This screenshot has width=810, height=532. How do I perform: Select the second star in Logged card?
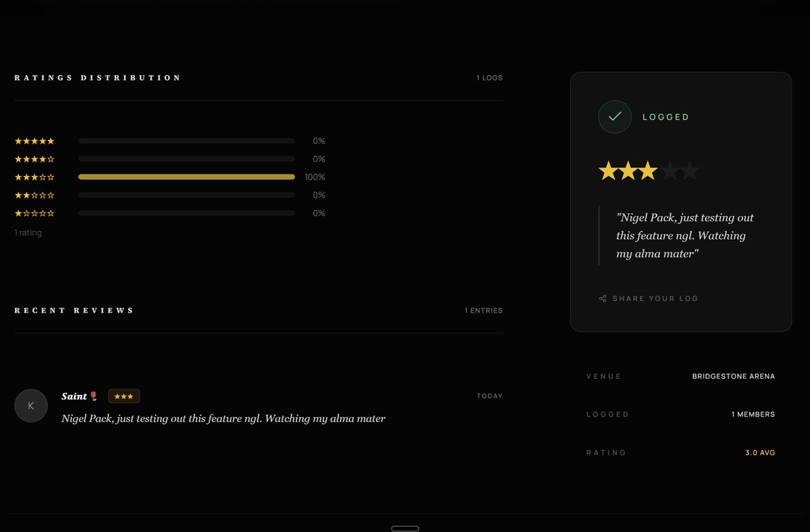(628, 171)
